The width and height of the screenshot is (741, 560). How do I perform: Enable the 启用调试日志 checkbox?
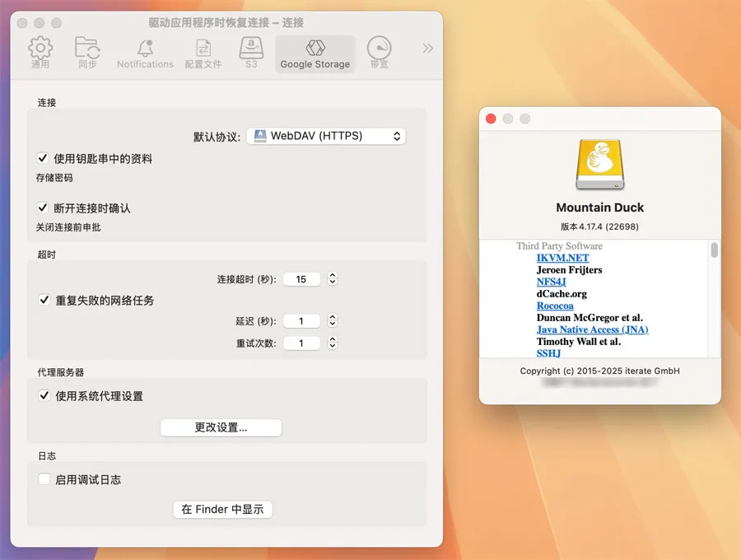(44, 479)
